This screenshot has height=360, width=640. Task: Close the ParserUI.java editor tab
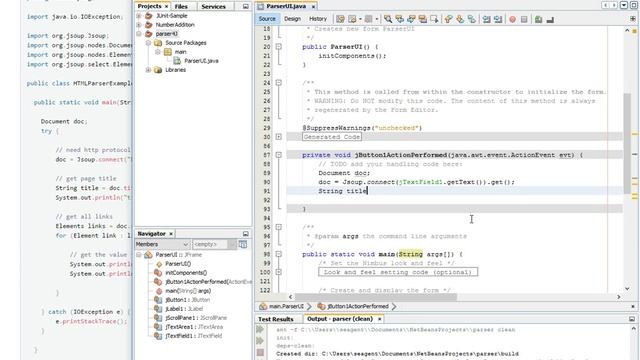[x=313, y=7]
